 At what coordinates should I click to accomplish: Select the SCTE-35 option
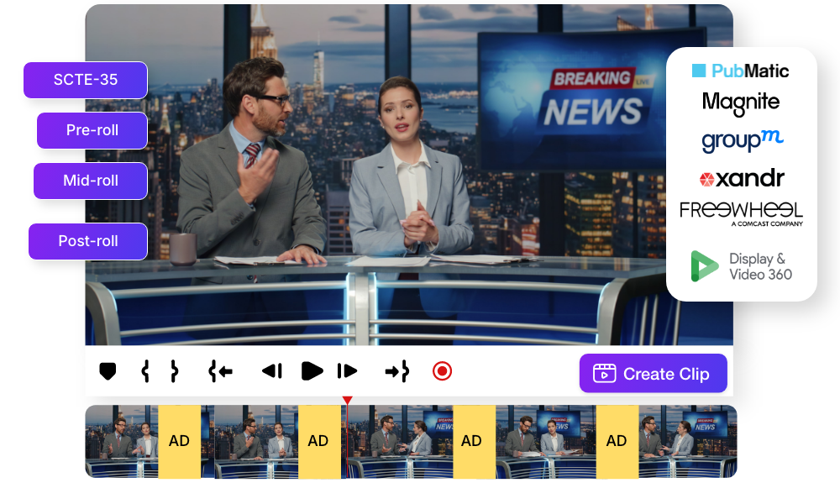[86, 81]
